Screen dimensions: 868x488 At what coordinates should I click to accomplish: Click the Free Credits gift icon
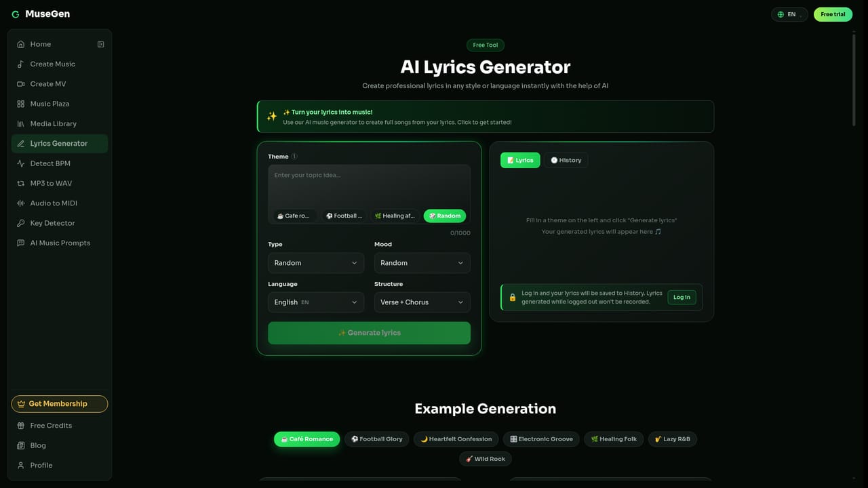[x=20, y=426]
